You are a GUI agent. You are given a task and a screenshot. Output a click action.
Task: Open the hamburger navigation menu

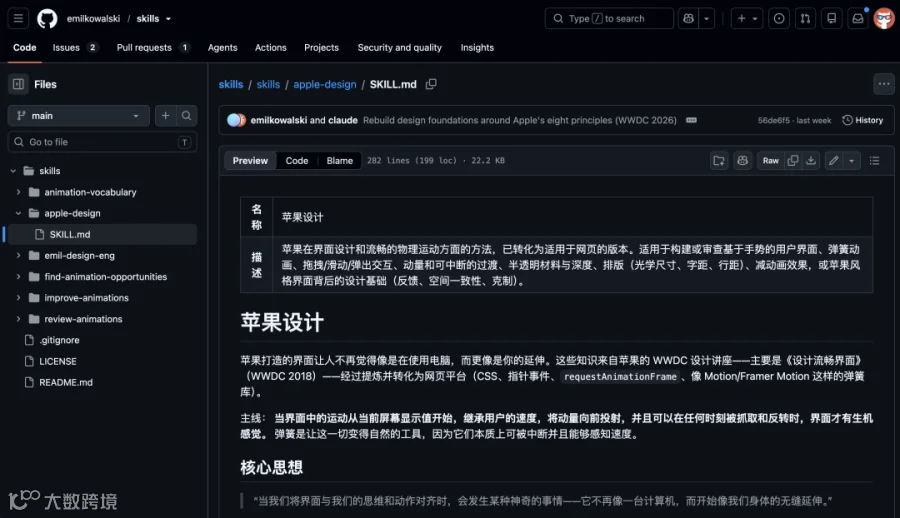tap(18, 18)
